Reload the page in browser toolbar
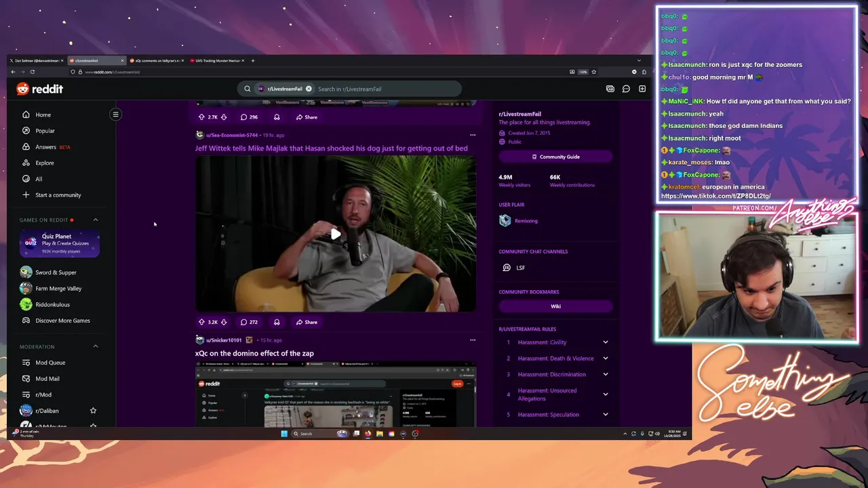Screen dimensions: 868x488 32,72
